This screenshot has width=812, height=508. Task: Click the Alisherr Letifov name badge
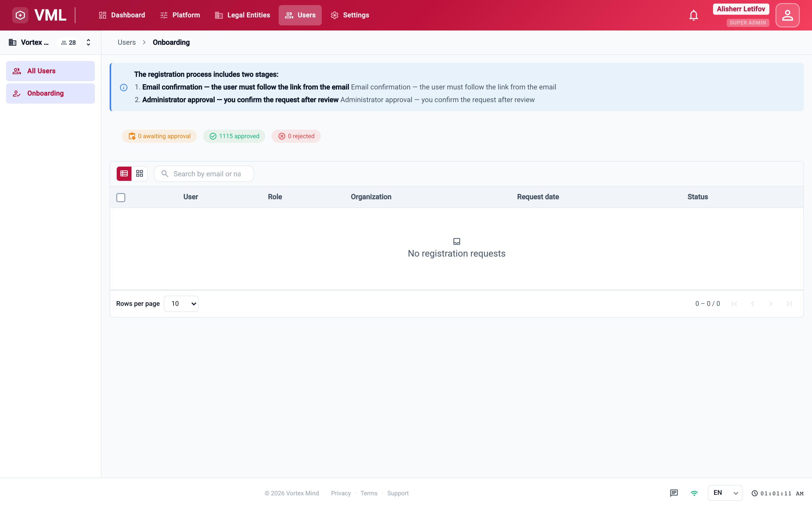tap(741, 9)
